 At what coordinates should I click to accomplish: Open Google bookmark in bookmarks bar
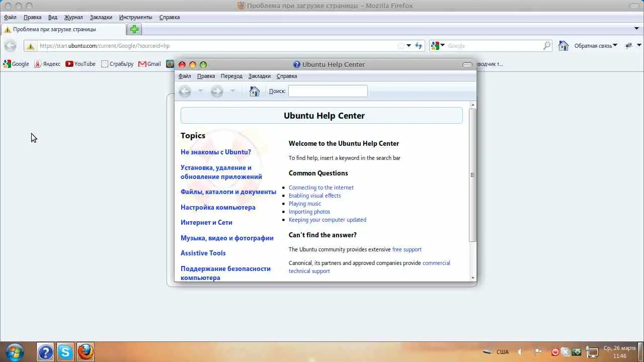[x=16, y=64]
